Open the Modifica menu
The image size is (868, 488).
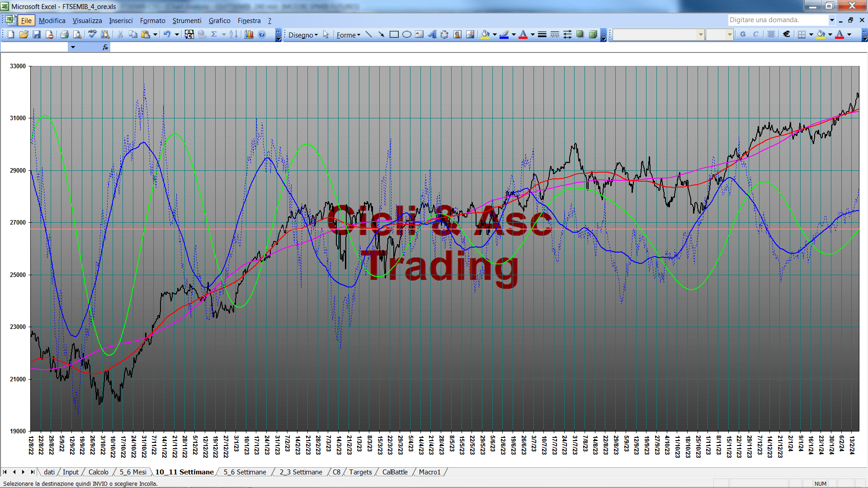click(52, 21)
